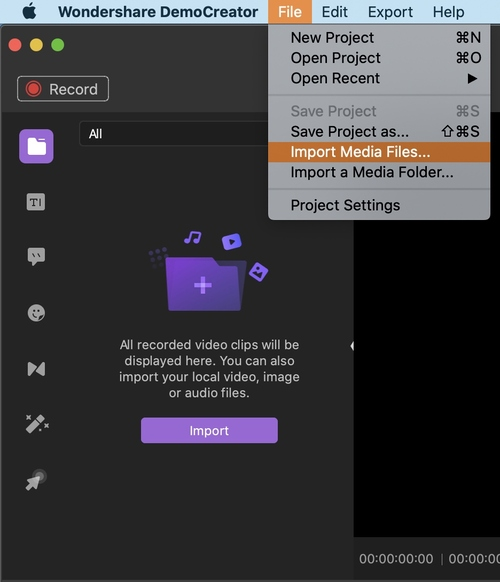Choose Import Media Files from File menu
The image size is (500, 582).
coord(379,152)
